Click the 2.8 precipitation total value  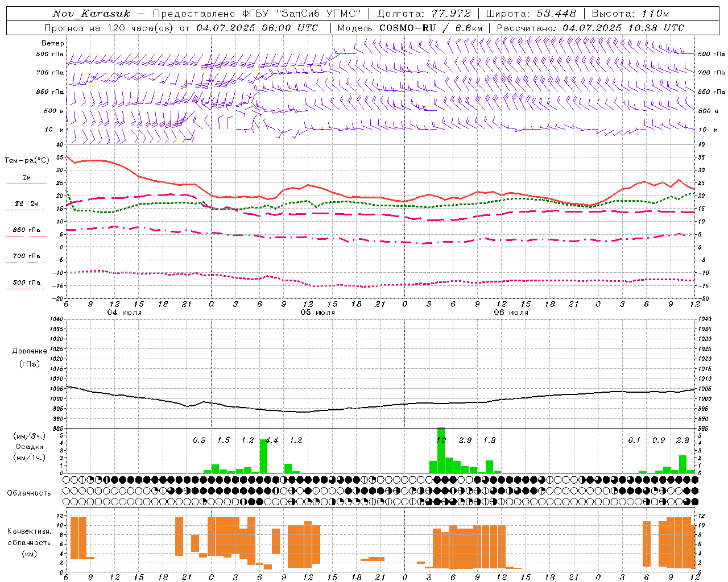(682, 440)
